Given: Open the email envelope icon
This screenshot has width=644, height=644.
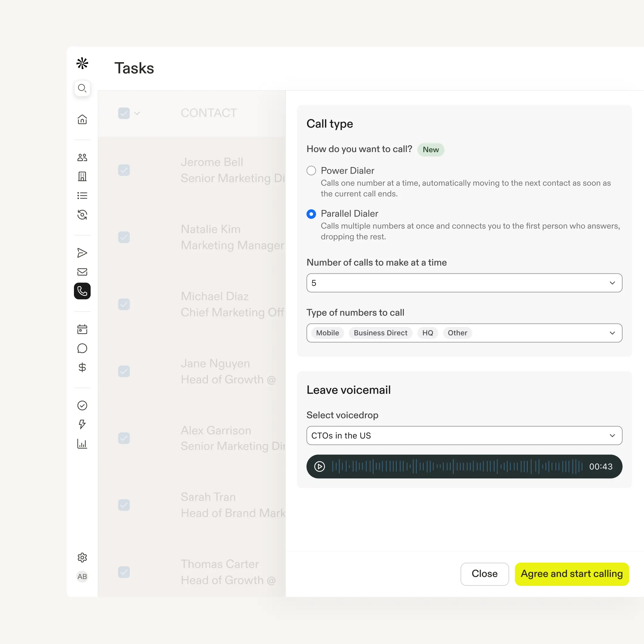Looking at the screenshot, I should (x=82, y=272).
